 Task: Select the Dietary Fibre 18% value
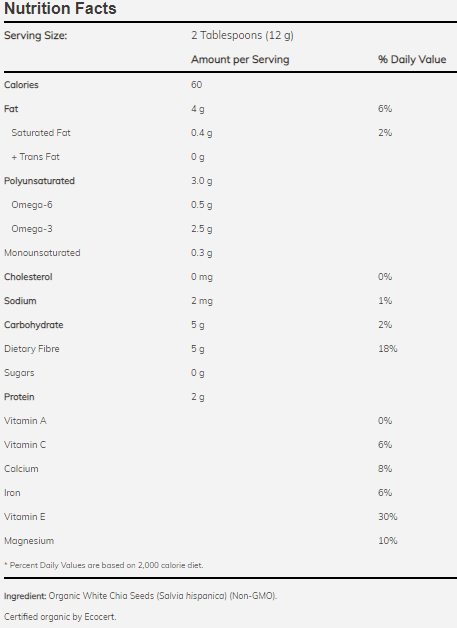tap(387, 349)
